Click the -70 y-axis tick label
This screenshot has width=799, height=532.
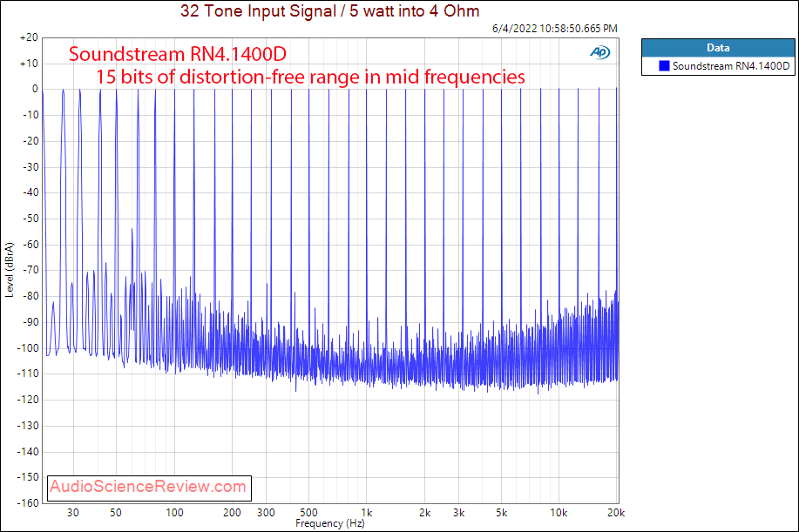point(30,270)
